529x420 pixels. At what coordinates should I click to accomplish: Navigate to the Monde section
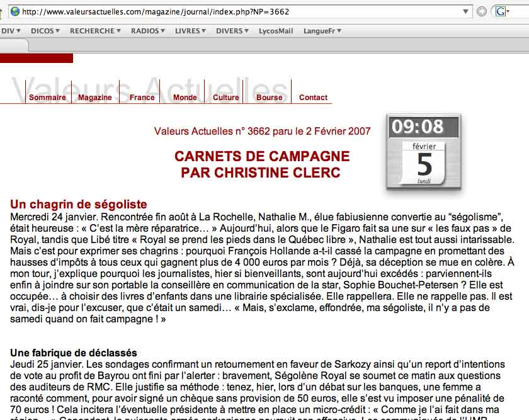coord(185,98)
